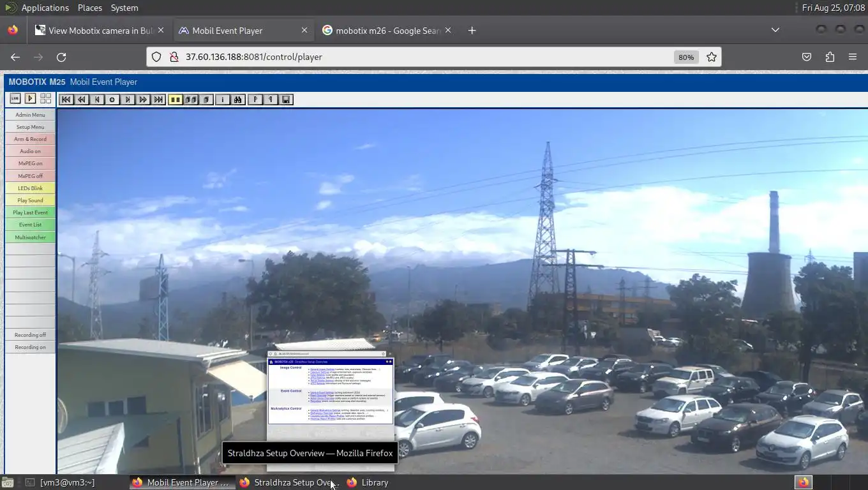
Task: Switch to Live view icon
Action: (15, 98)
